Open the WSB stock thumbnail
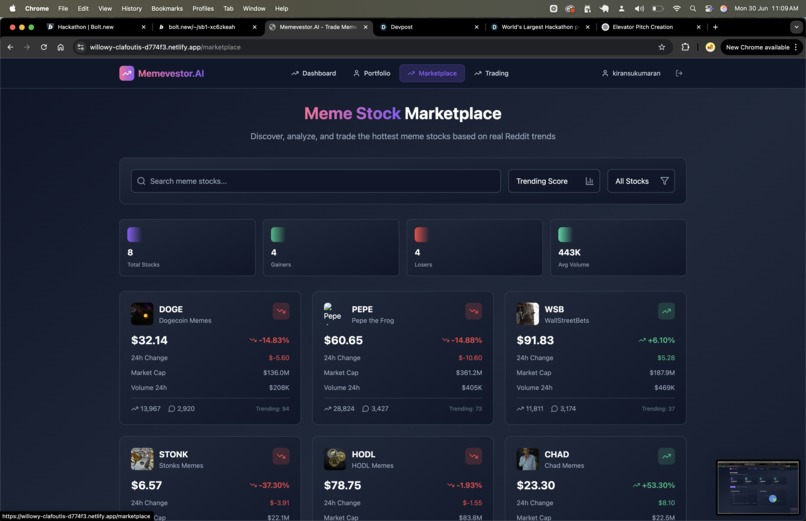 pyautogui.click(x=527, y=314)
